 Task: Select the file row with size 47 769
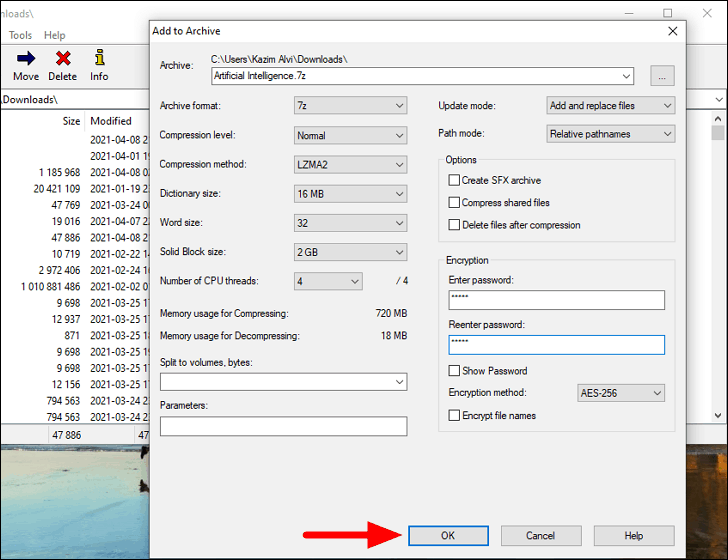(74, 205)
